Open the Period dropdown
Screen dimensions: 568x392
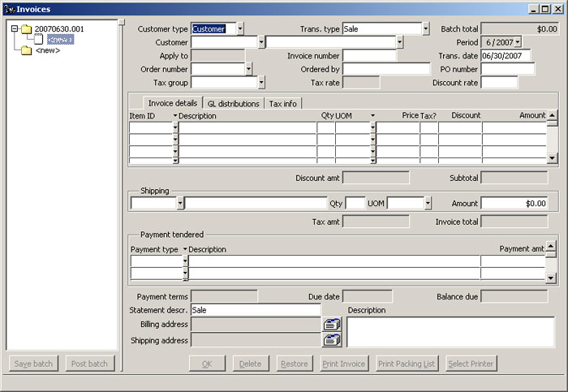tap(518, 42)
